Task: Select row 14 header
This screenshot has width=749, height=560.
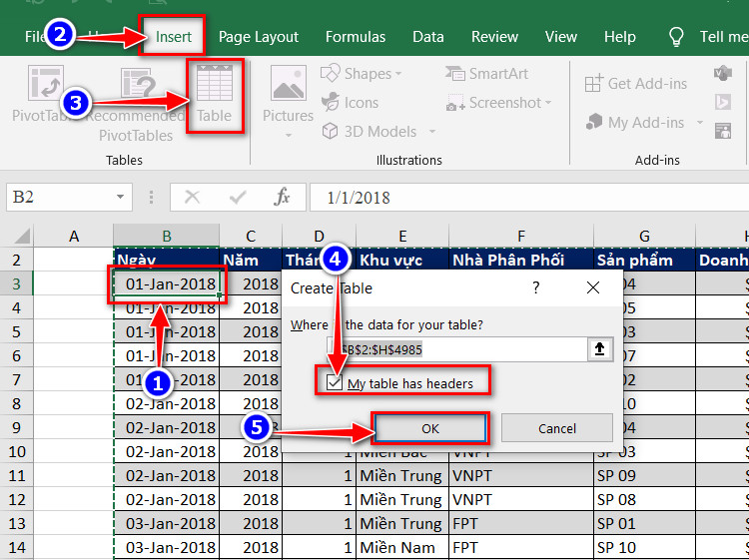Action: click(17, 547)
